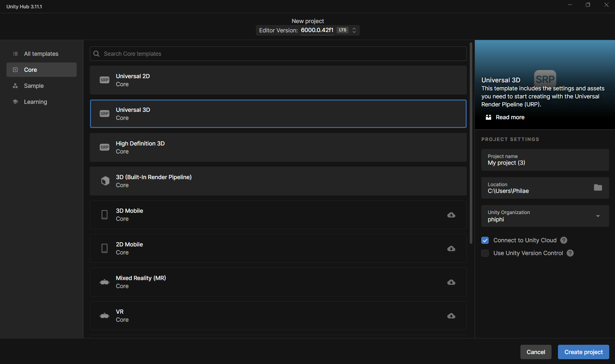Click the cube icon for 3D Built-In template

[x=105, y=181]
